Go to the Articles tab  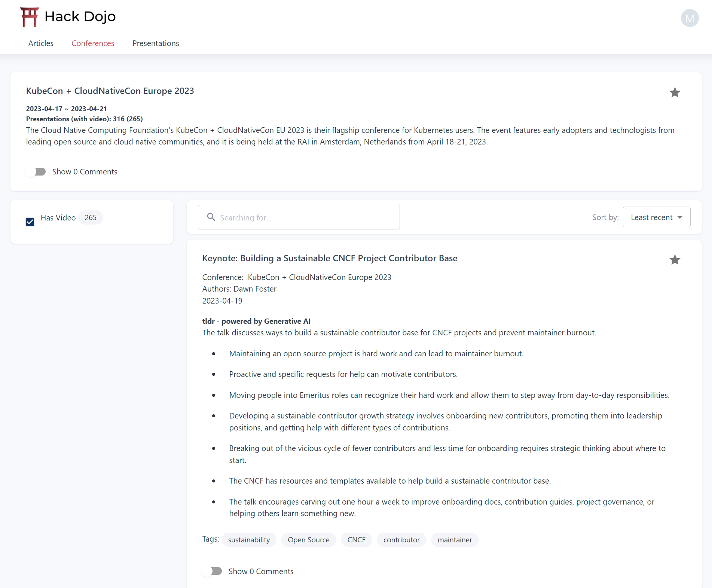tap(41, 43)
